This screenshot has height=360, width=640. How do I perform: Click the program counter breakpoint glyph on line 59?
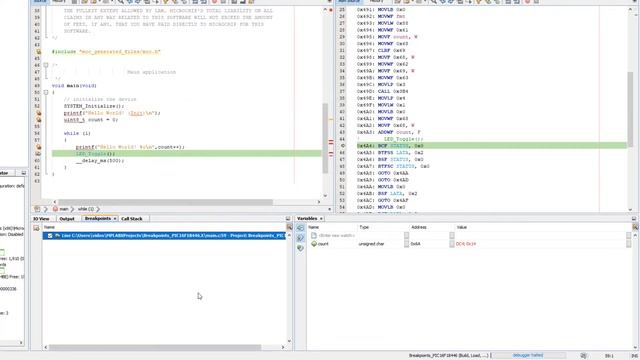click(38, 153)
